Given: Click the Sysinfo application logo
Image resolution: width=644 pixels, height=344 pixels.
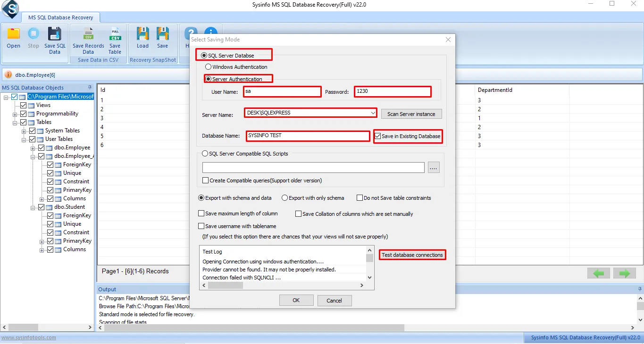Looking at the screenshot, I should (9, 9).
